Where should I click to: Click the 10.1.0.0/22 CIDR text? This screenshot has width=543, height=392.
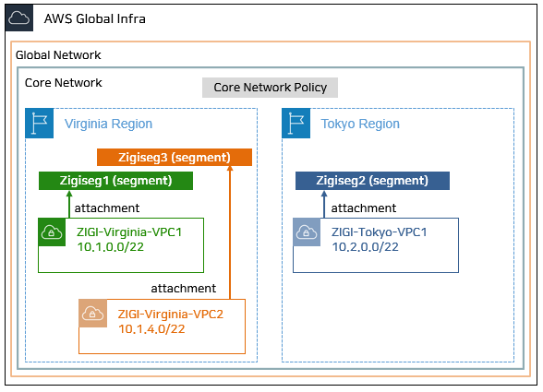coord(111,247)
